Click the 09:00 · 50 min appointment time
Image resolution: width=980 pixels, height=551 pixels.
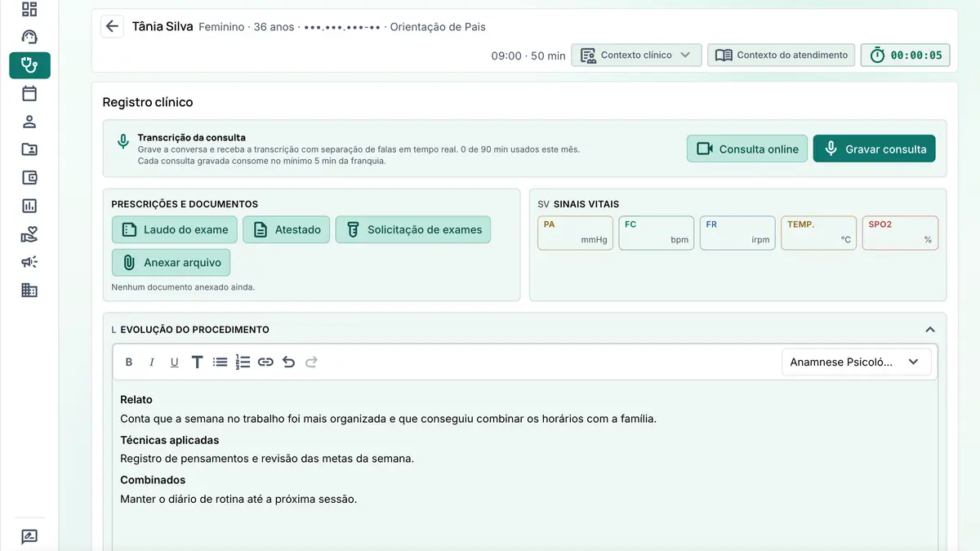(x=528, y=56)
